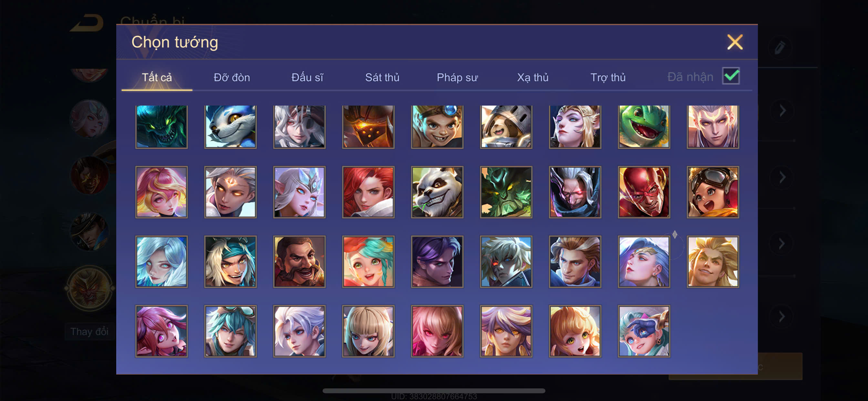Pick the blue wolf hero portrait
Screen dimensions: 868x401
[230, 126]
